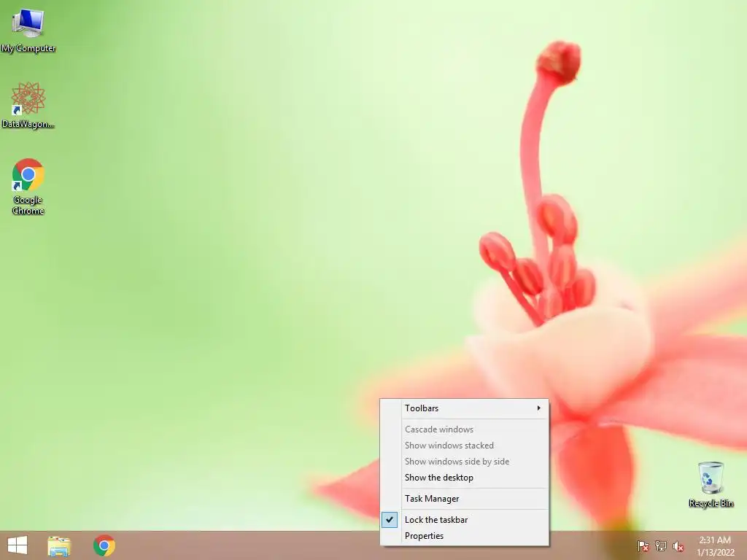Open the My Computer desktop icon
The width and height of the screenshot is (747, 560).
coord(28,30)
